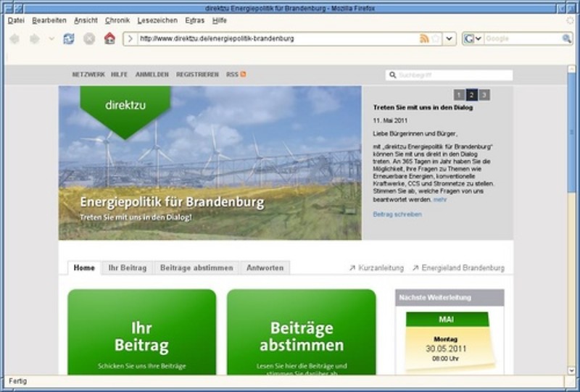Click the orange RSS icon in site header

243,74
